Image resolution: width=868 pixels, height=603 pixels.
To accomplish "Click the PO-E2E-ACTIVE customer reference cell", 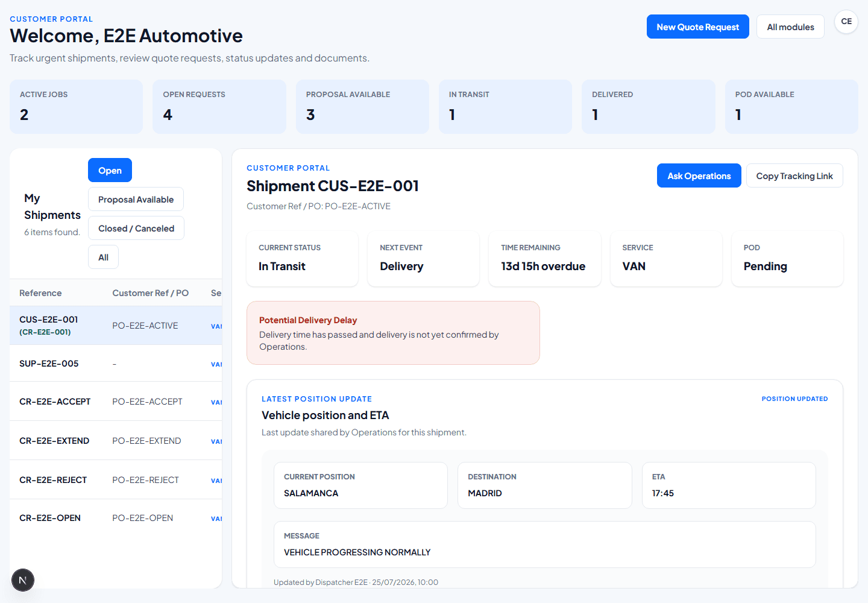I will (145, 326).
